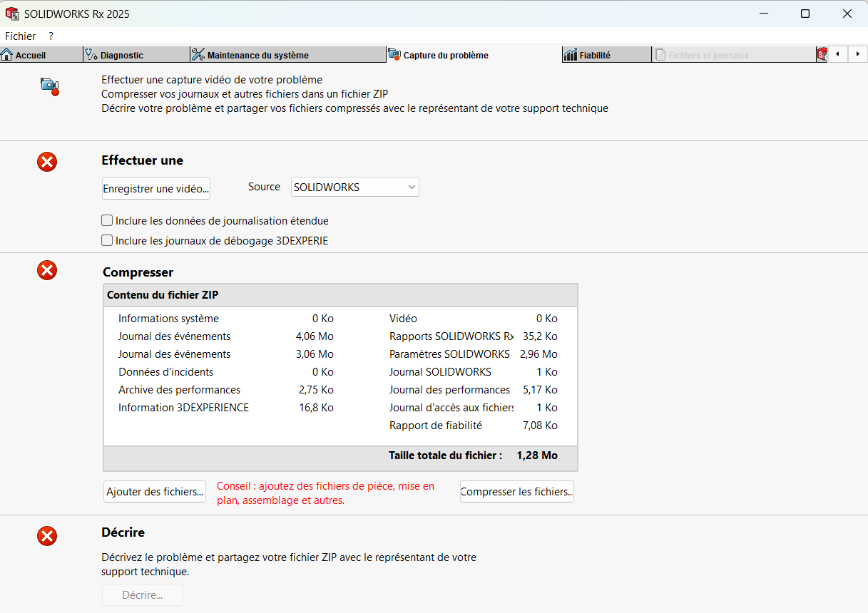
Task: Click the SOLIDWORKS Rx title bar icon
Action: (12, 14)
